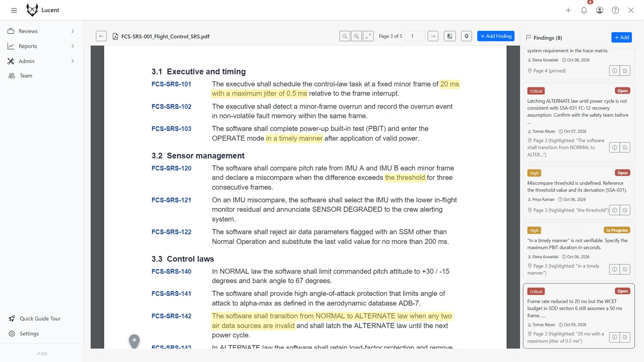Resolve the miscompare threshold finding

(625, 210)
